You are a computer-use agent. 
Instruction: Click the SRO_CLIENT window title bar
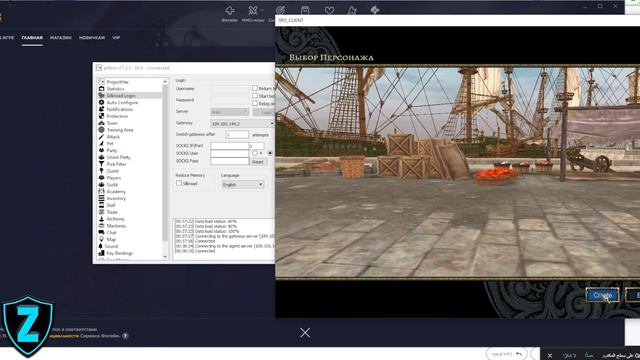click(457, 20)
